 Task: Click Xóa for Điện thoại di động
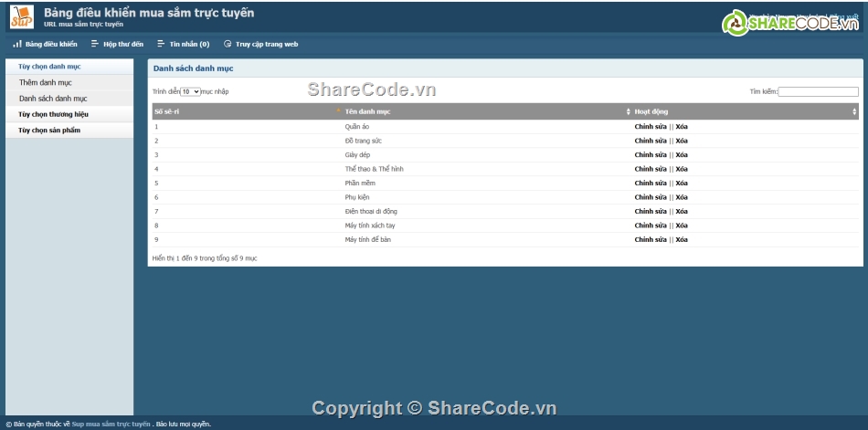click(682, 212)
